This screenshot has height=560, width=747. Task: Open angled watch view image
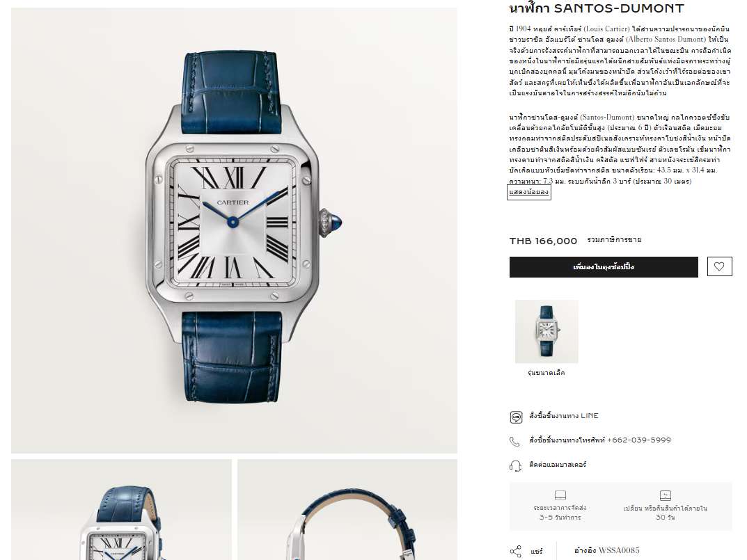121,509
